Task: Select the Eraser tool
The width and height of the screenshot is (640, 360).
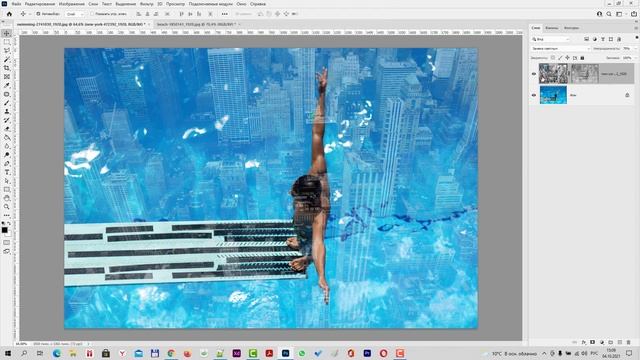Action: point(7,129)
